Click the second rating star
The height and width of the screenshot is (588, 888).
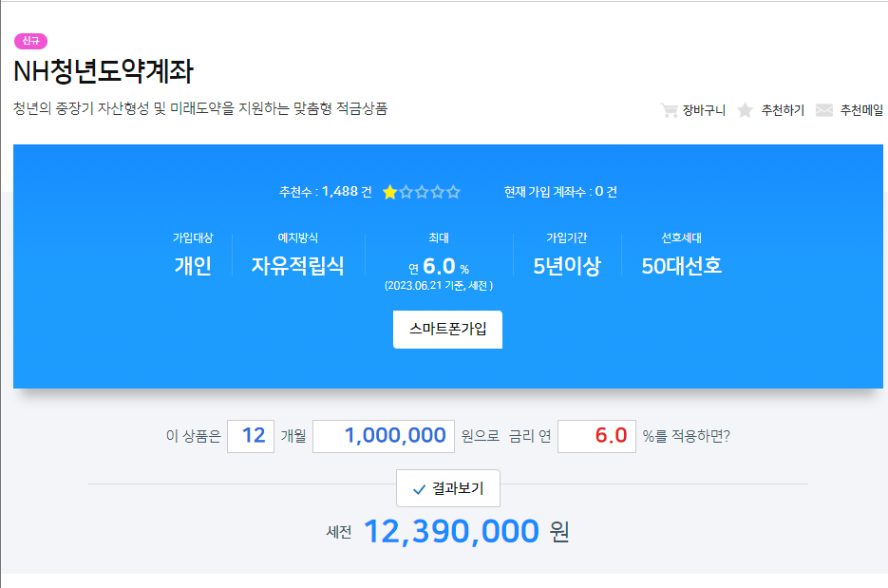pos(406,192)
